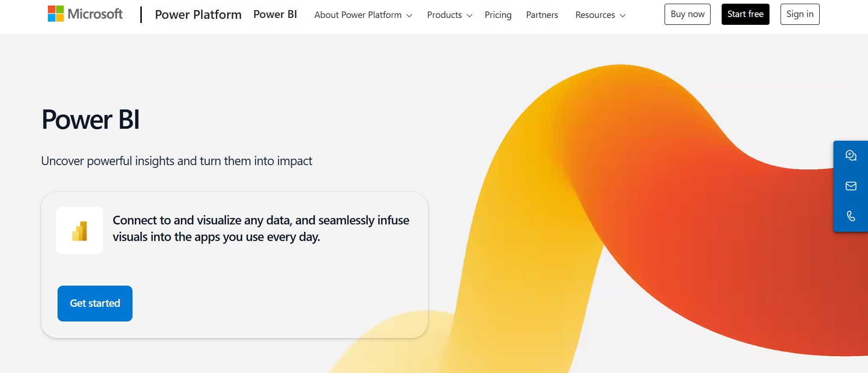Click the email envelope icon
The width and height of the screenshot is (868, 373).
click(851, 186)
